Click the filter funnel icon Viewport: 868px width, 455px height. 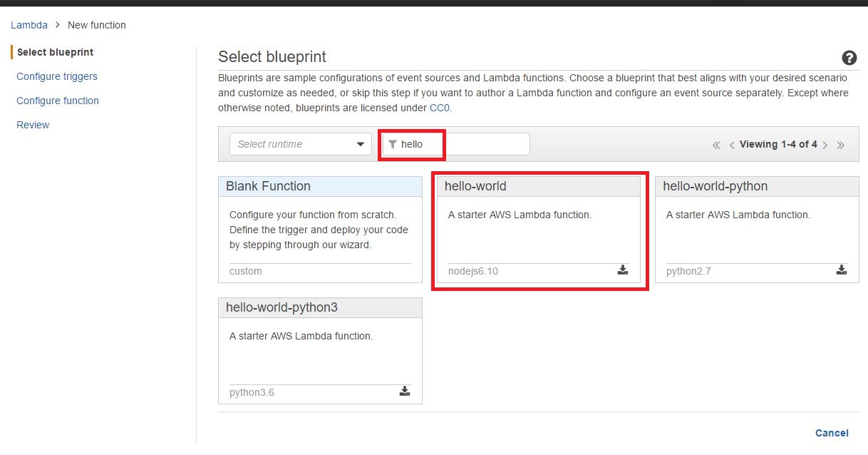pos(393,143)
